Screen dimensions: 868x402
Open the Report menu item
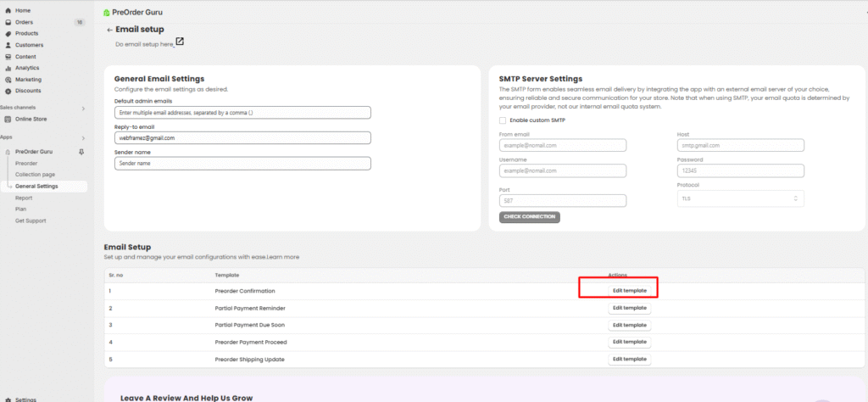pyautogui.click(x=24, y=198)
